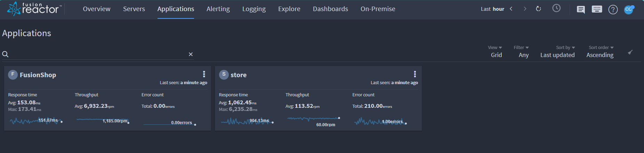Open the View dropdown set to Grid
Viewport: 644px width, 153px height.
tap(496, 51)
